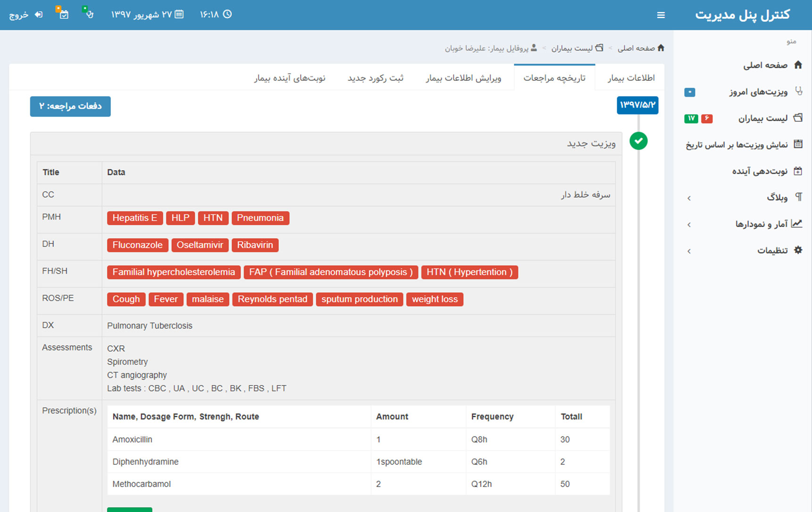Click the stethoscope icon in top bar
The width and height of the screenshot is (812, 512).
[88, 14]
